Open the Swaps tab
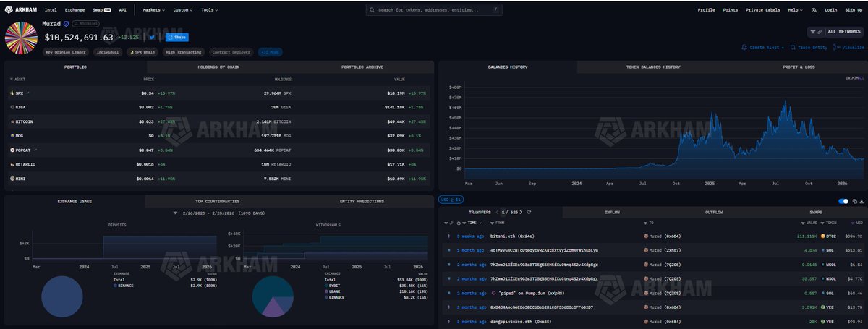The height and width of the screenshot is (329, 868). point(816,212)
